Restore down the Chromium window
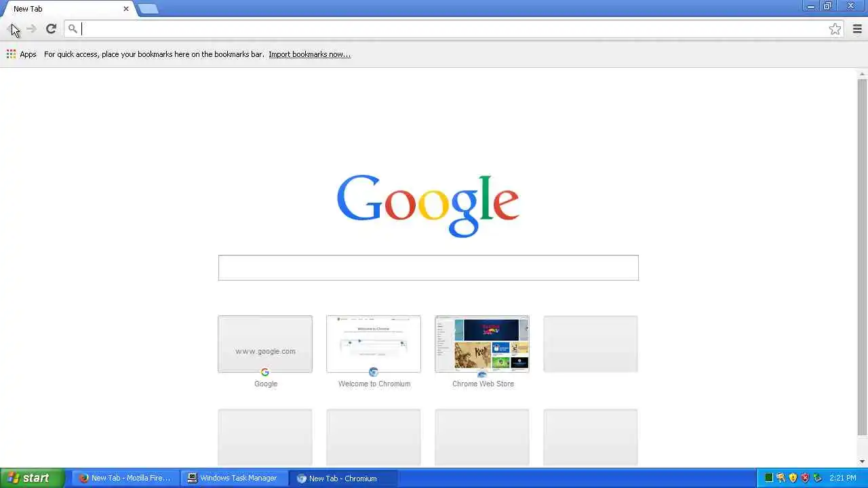The image size is (868, 488). (x=827, y=6)
